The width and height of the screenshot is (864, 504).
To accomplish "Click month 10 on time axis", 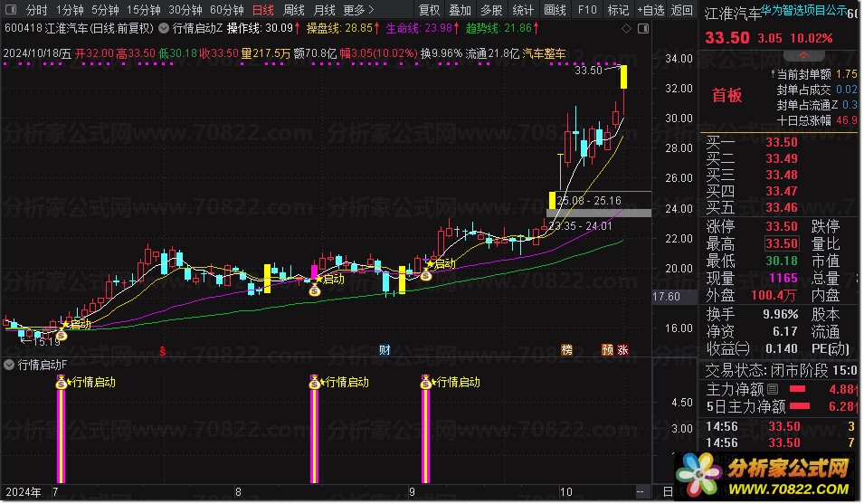I will (565, 492).
